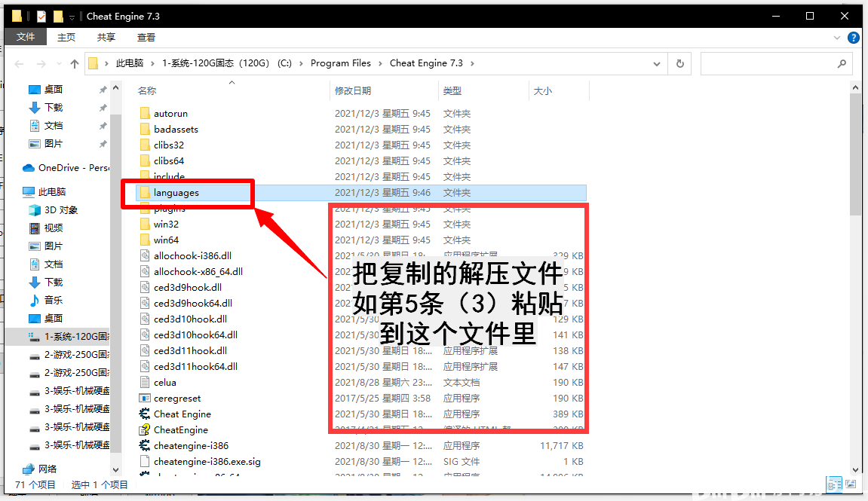Click the ced3d9hook.dll file icon
This screenshot has width=868, height=501.
click(145, 288)
